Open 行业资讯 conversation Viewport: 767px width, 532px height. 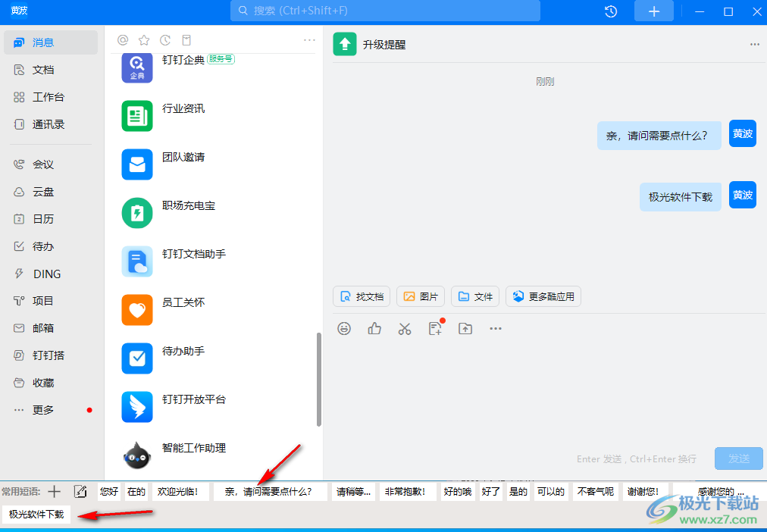tap(213, 116)
